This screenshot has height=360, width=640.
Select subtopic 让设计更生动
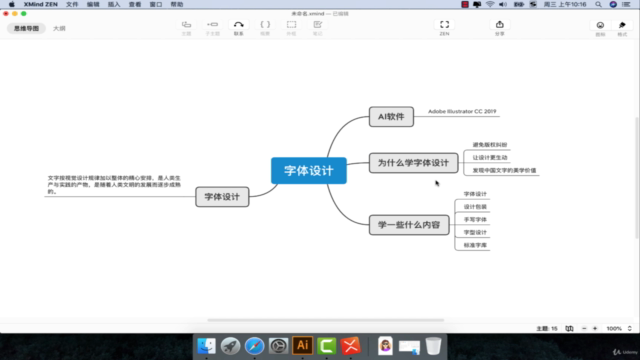(x=490, y=158)
